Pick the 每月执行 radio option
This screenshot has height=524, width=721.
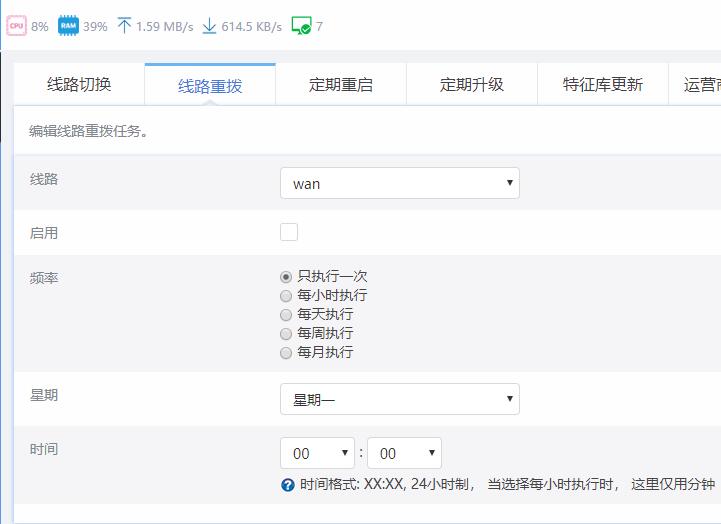tap(287, 353)
